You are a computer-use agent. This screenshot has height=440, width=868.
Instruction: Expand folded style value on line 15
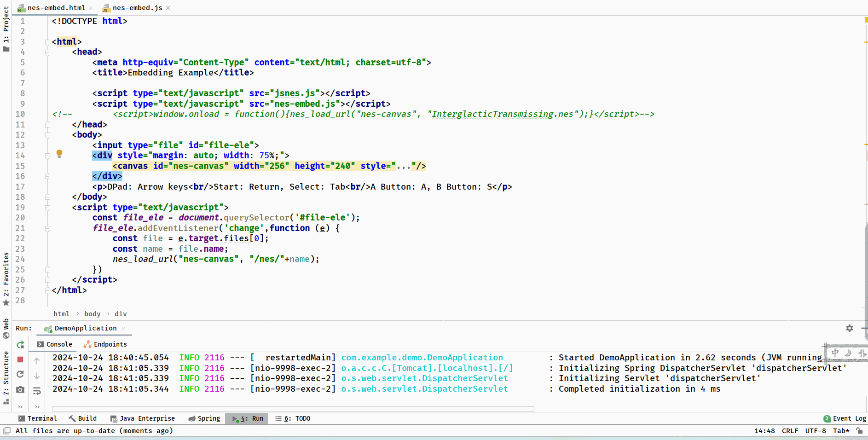click(404, 166)
